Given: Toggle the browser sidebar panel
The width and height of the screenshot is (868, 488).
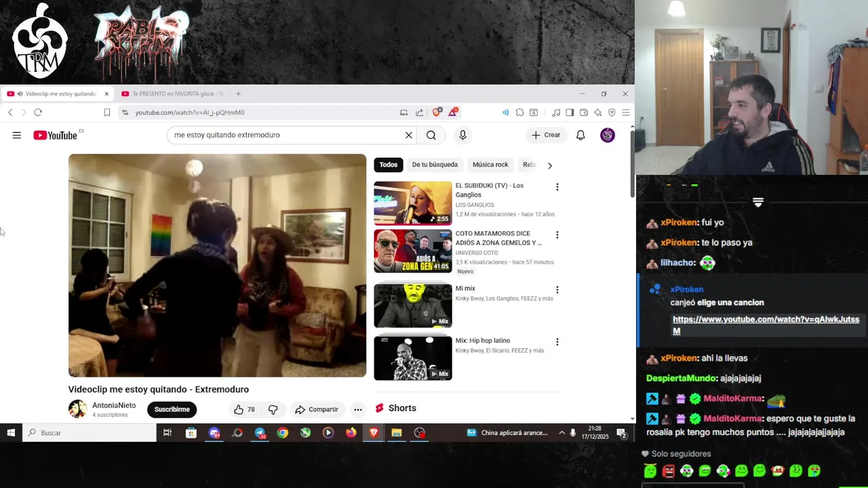Looking at the screenshot, I should [x=570, y=113].
